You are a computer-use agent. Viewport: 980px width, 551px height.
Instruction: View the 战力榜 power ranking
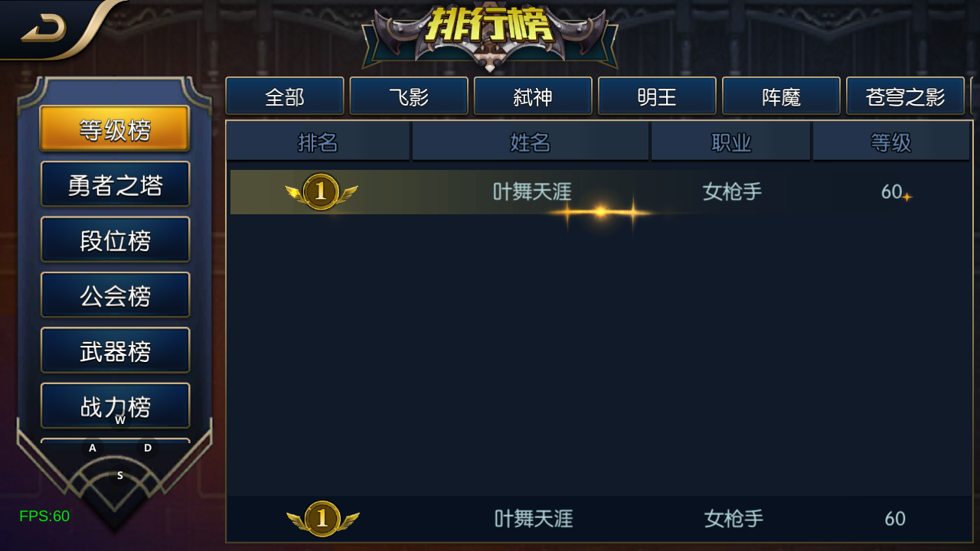click(115, 406)
